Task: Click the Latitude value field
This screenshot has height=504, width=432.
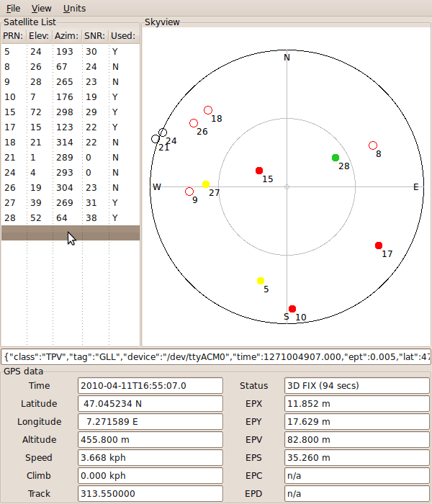Action: 150,404
